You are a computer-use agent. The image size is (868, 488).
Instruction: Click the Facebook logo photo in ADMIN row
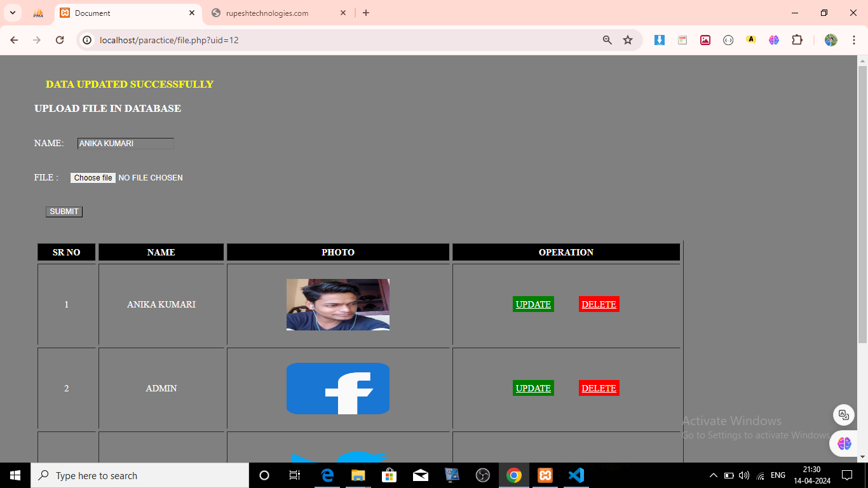[338, 388]
